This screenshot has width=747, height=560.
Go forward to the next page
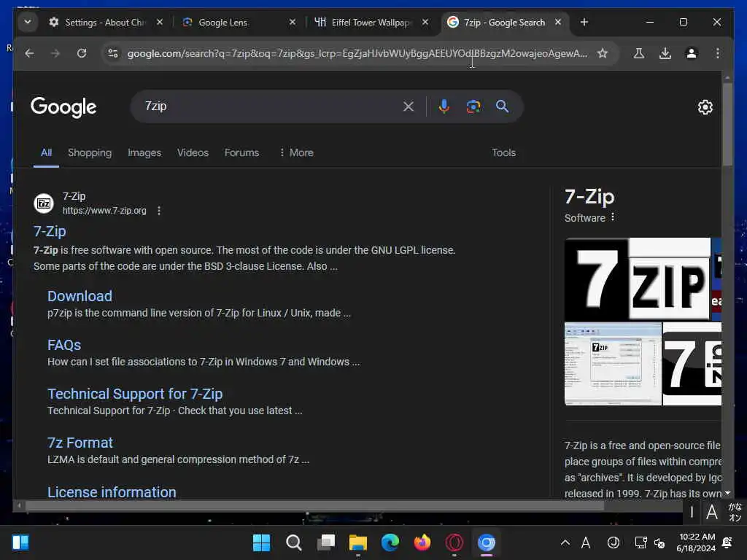55,53
